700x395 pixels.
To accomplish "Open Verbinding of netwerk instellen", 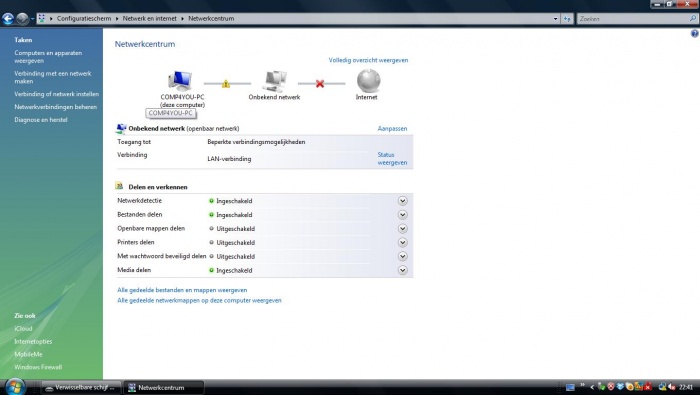I will [x=57, y=94].
